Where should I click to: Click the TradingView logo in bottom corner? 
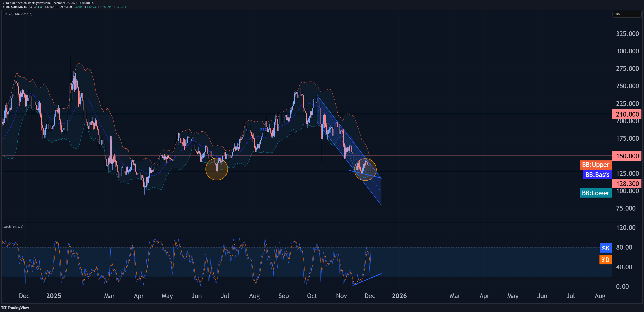coord(16,308)
